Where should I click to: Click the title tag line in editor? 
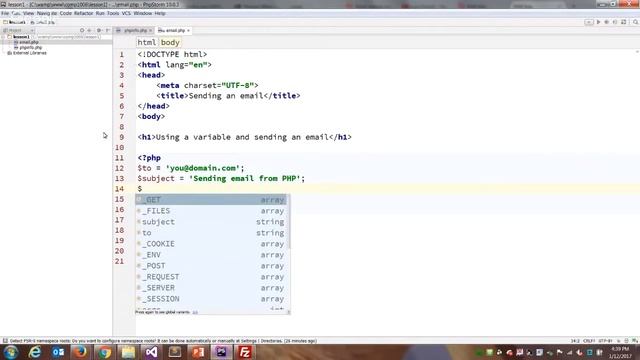(x=228, y=96)
